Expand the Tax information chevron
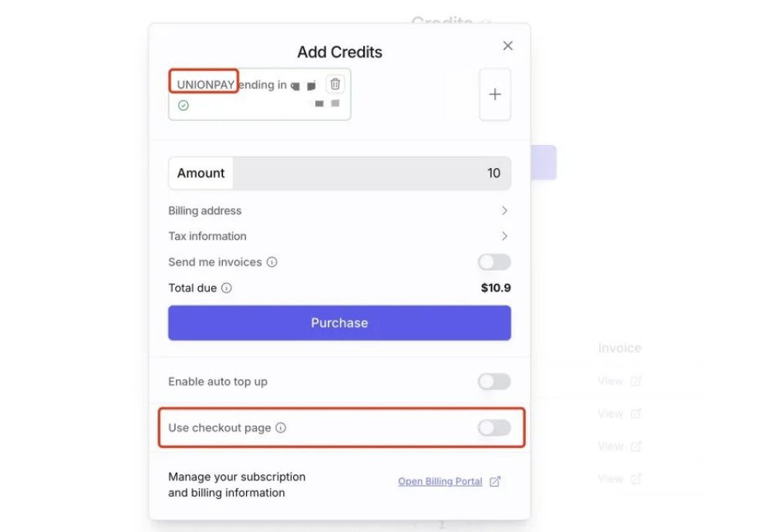Screen dimensions: 765x532 tap(504, 236)
